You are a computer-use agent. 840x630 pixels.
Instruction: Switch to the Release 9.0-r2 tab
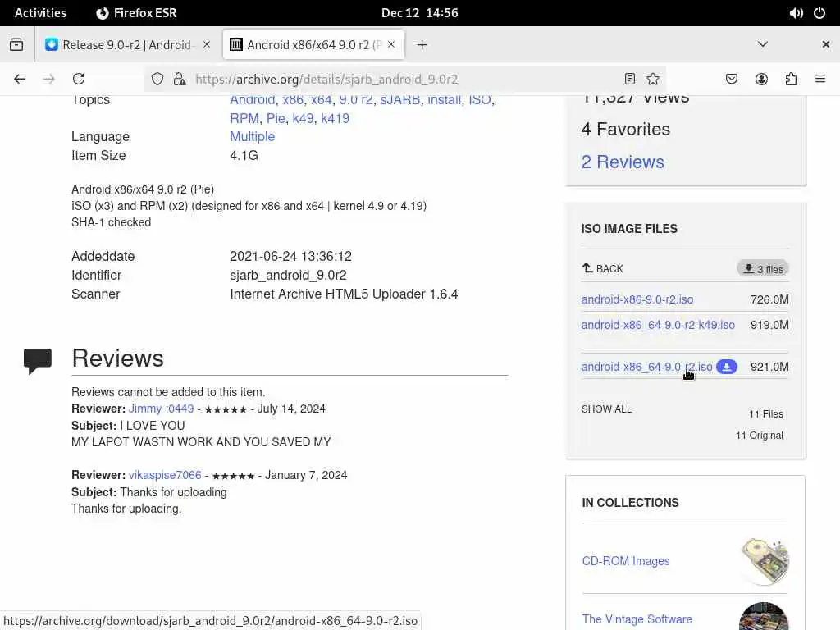(x=127, y=44)
